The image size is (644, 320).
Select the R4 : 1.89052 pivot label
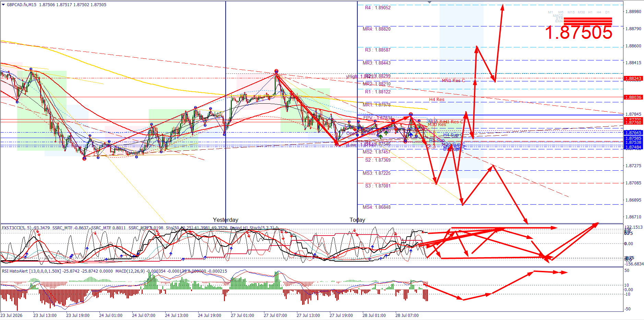(x=378, y=8)
